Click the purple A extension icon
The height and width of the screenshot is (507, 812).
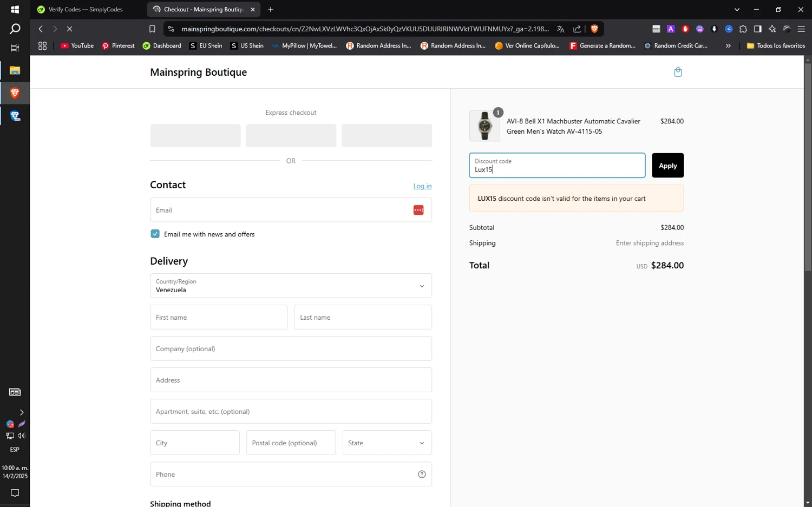[x=671, y=29]
